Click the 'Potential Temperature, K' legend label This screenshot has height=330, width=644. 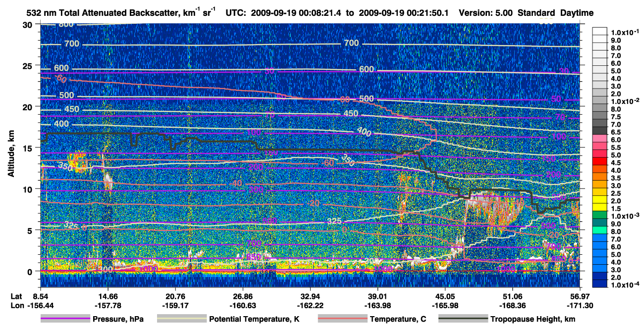click(x=254, y=319)
